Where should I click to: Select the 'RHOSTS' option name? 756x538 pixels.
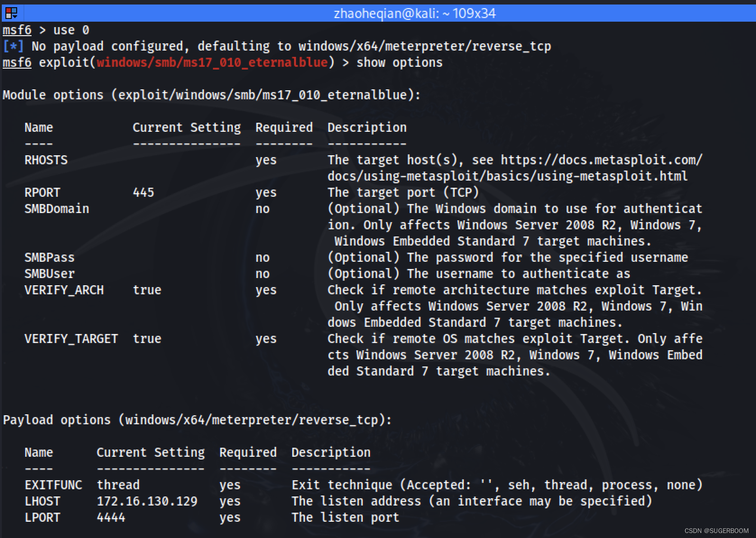[x=46, y=160]
